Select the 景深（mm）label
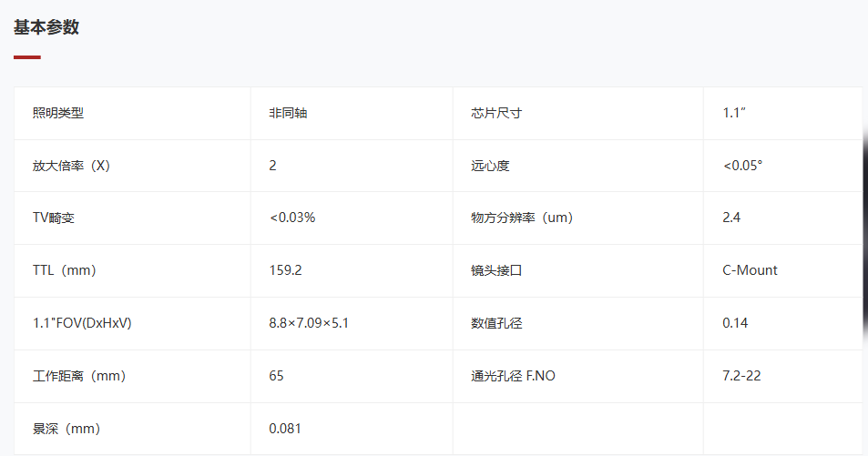This screenshot has height=456, width=868. (x=66, y=429)
